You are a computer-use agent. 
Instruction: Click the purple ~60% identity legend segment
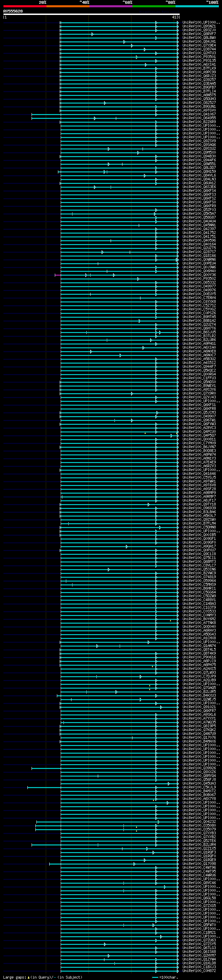(111, 6)
